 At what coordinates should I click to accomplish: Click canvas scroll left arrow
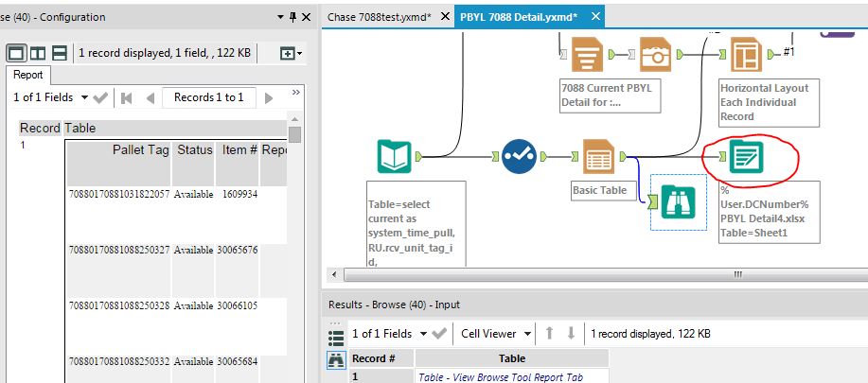333,274
